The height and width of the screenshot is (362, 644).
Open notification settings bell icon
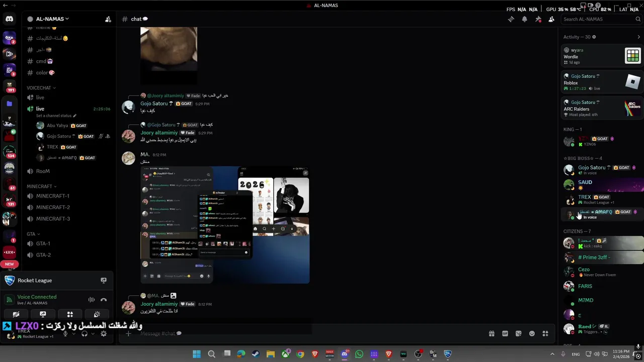pyautogui.click(x=524, y=19)
